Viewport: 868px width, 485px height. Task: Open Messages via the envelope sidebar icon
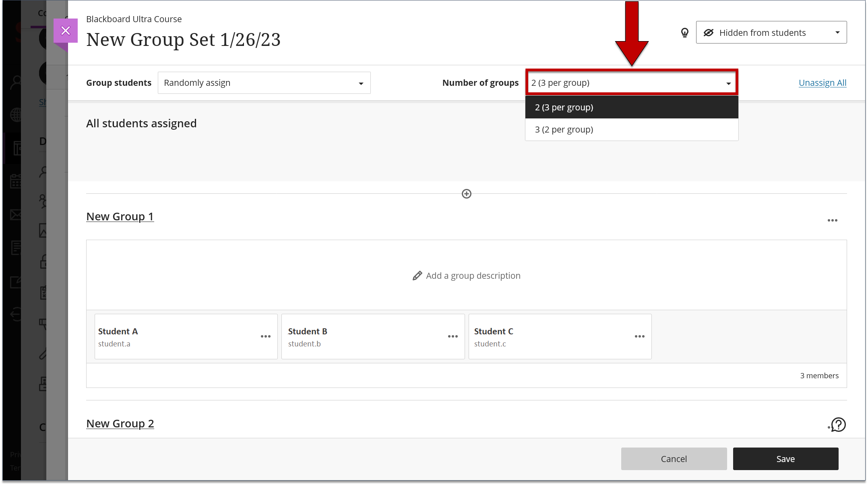tap(16, 215)
